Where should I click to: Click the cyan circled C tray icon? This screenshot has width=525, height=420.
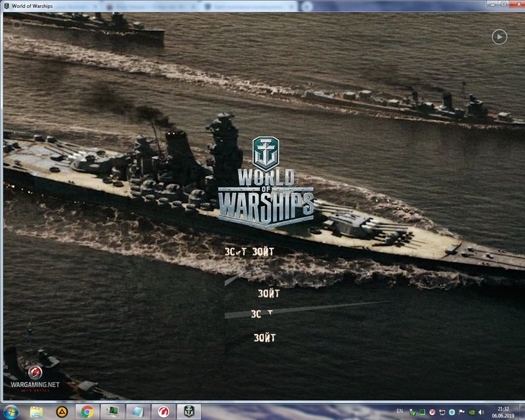coord(452,412)
